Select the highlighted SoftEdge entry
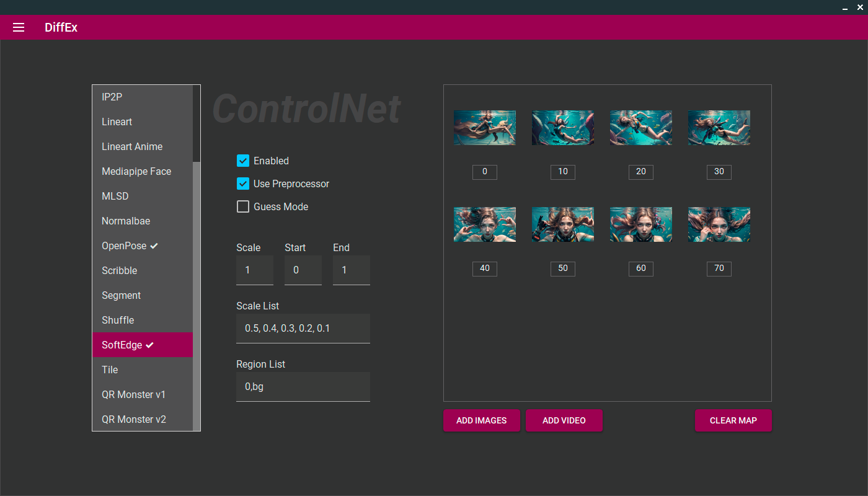This screenshot has width=868, height=496. point(143,345)
